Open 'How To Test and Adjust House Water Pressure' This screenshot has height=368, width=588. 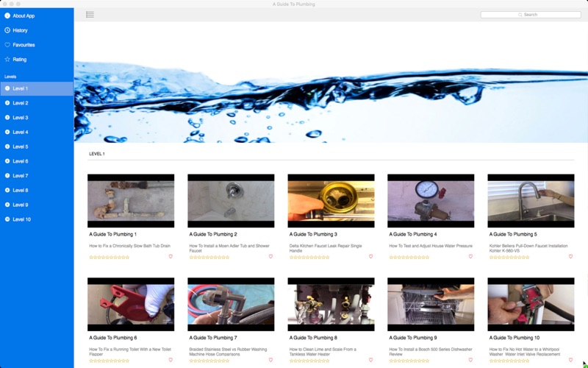[x=431, y=246]
